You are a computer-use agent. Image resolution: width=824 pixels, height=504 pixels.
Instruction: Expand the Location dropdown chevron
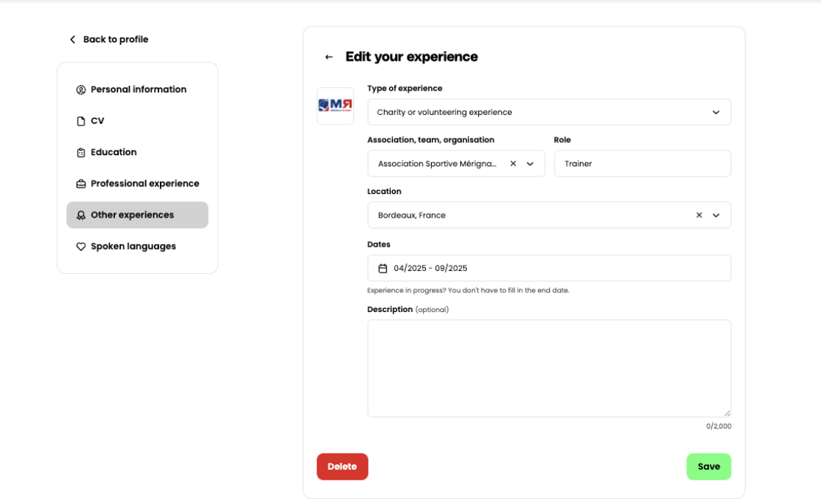(716, 215)
